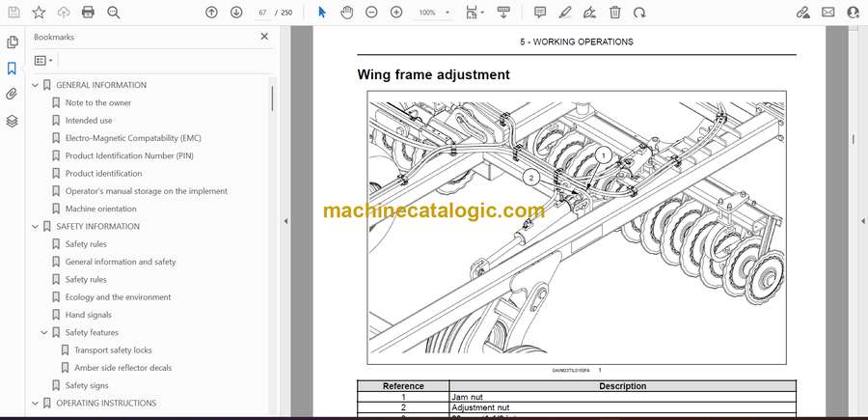Zoom out with minus icon

pos(371,13)
